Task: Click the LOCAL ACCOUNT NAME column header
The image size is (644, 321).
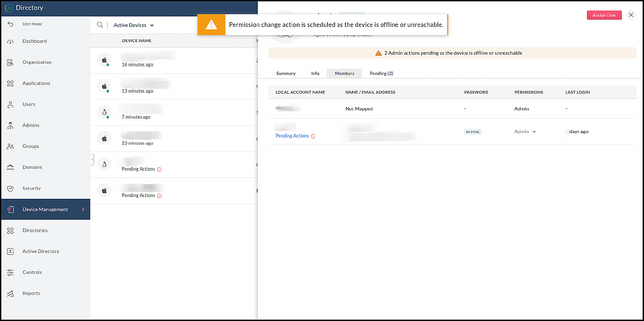Action: pos(300,92)
